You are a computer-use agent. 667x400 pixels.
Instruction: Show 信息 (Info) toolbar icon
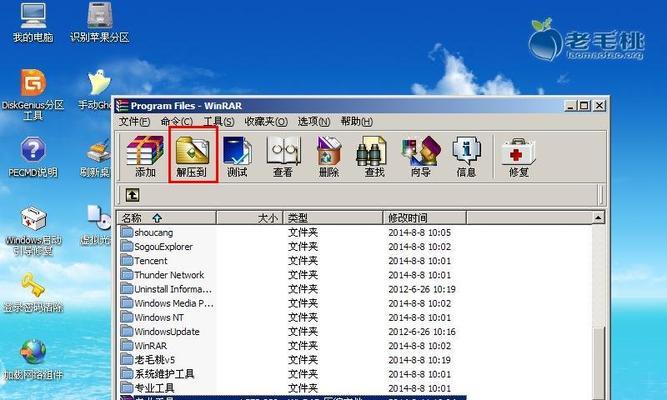[466, 156]
